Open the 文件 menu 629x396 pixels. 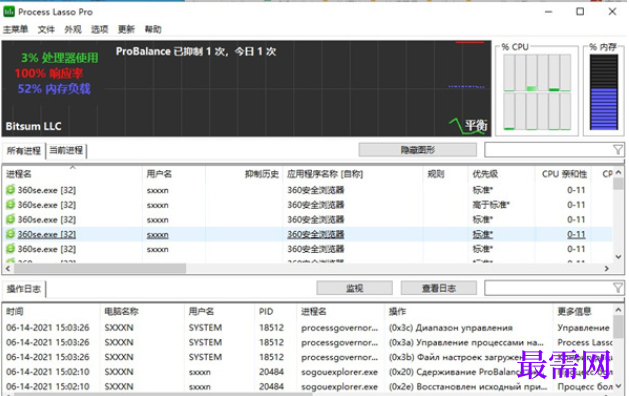click(46, 29)
